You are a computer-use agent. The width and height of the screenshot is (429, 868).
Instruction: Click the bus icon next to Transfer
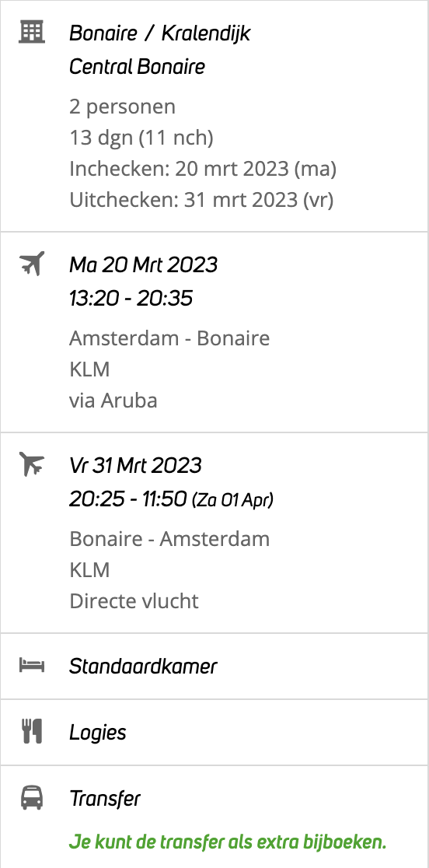pos(32,798)
